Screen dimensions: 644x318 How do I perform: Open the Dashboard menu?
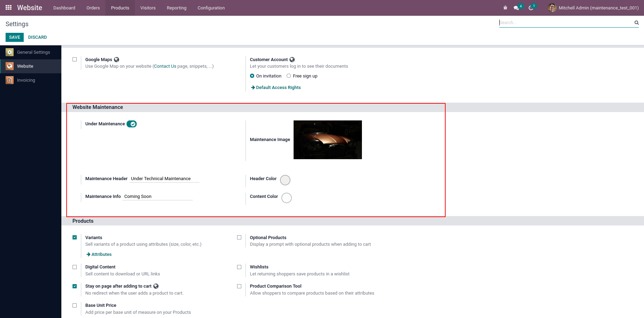(64, 8)
